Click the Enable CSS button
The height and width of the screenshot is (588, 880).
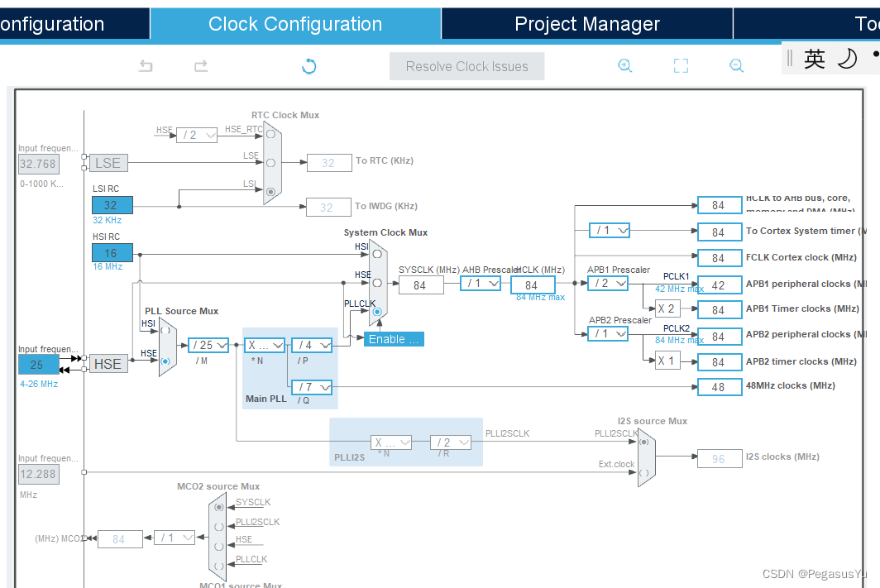394,339
